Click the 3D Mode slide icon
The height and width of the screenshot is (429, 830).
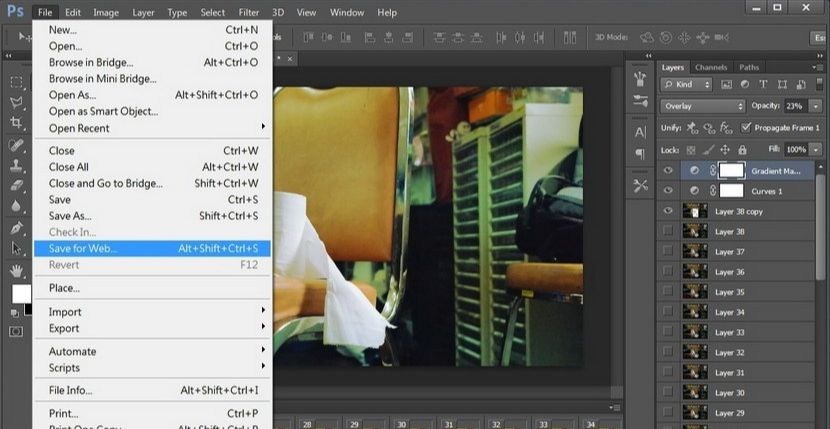tap(702, 37)
